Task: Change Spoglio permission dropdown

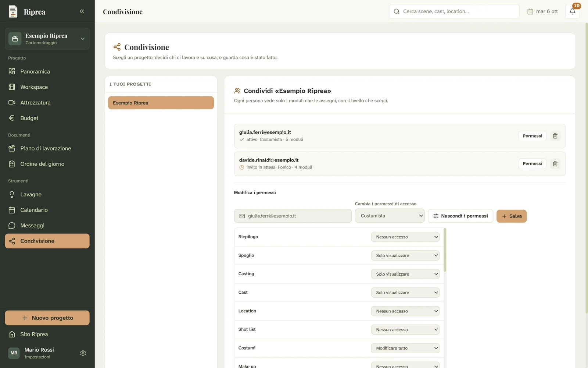Action: point(405,255)
